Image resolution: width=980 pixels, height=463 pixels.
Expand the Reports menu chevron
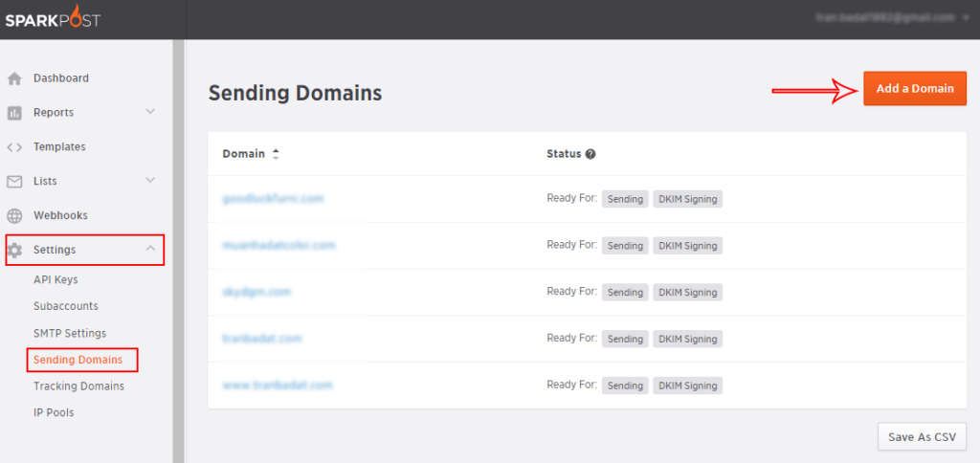pyautogui.click(x=150, y=112)
